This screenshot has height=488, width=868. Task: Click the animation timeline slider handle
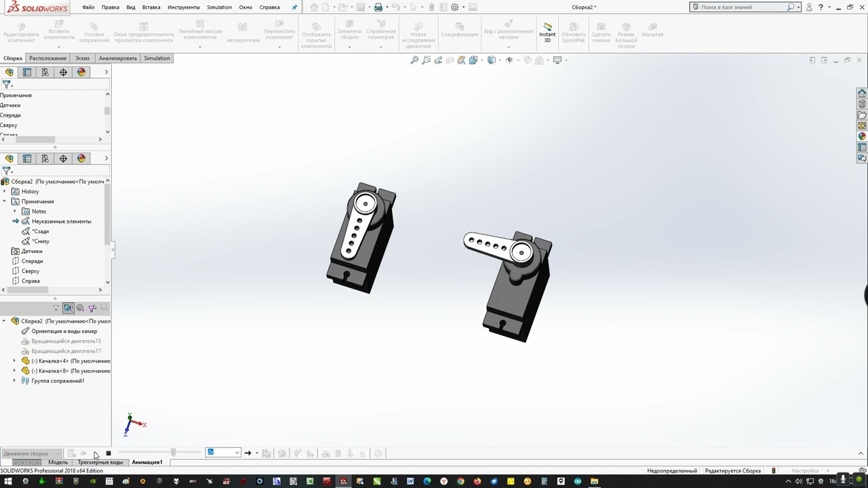click(x=174, y=452)
